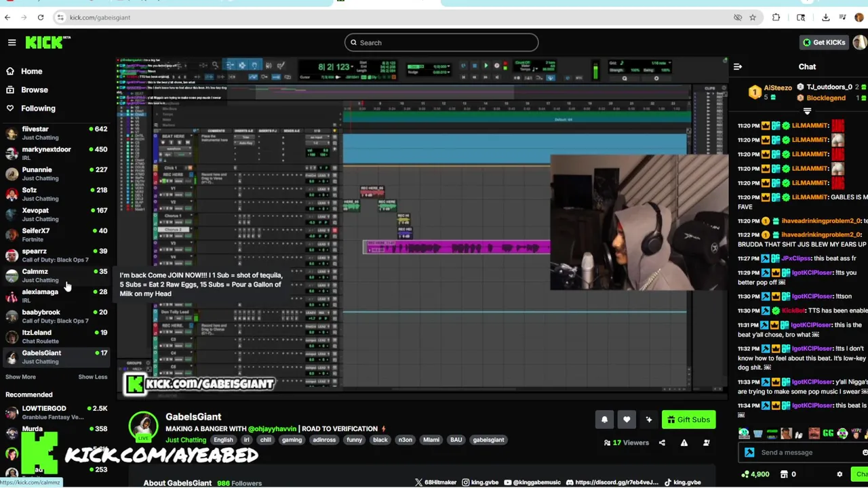
Task: Open So1z channel in sidebar
Action: point(56,194)
